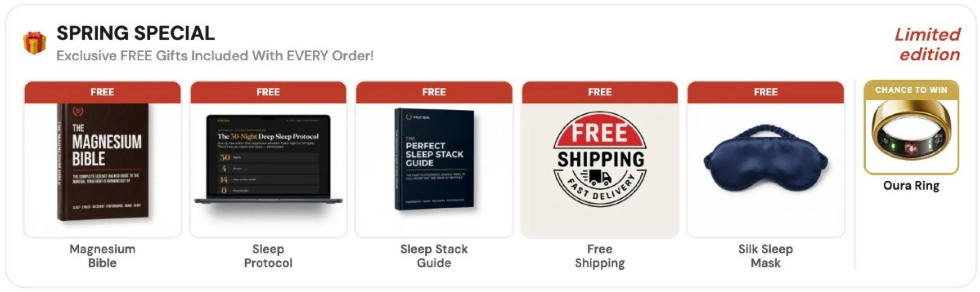Screen dimensions: 980x292
Task: Click FREE banner above Magnesium Bible
Action: 103,92
